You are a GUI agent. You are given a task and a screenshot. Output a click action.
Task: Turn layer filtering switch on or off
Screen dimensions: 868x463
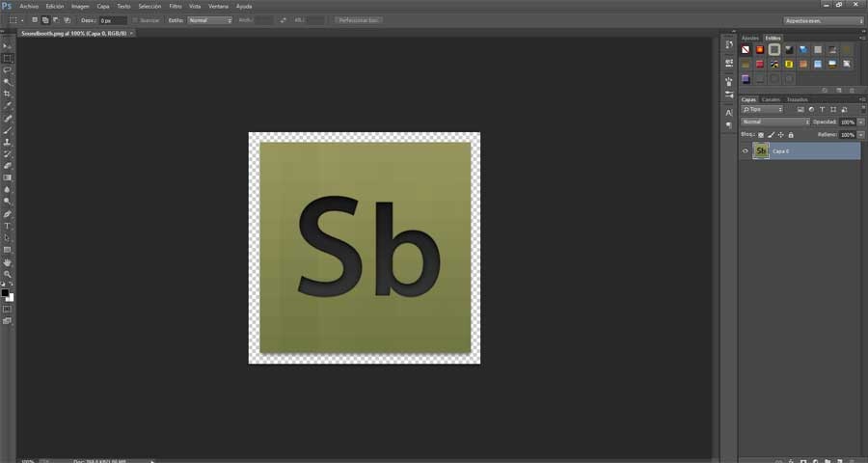point(862,109)
